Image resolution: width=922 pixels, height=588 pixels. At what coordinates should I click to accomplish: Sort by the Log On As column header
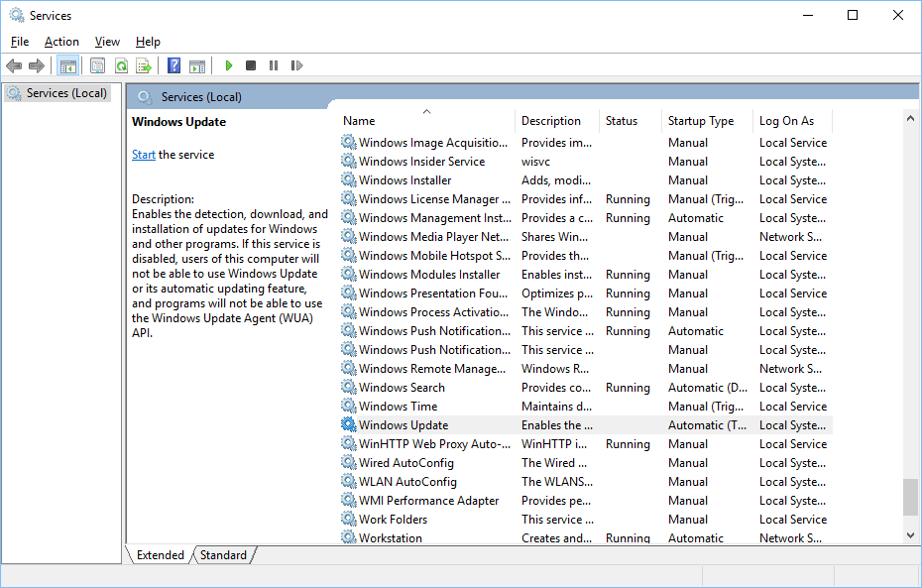[x=793, y=121]
